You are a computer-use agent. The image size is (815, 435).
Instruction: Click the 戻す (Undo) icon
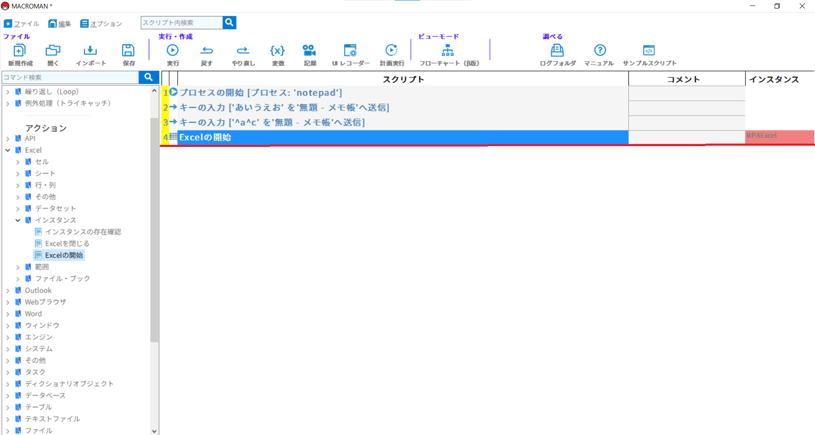207,50
